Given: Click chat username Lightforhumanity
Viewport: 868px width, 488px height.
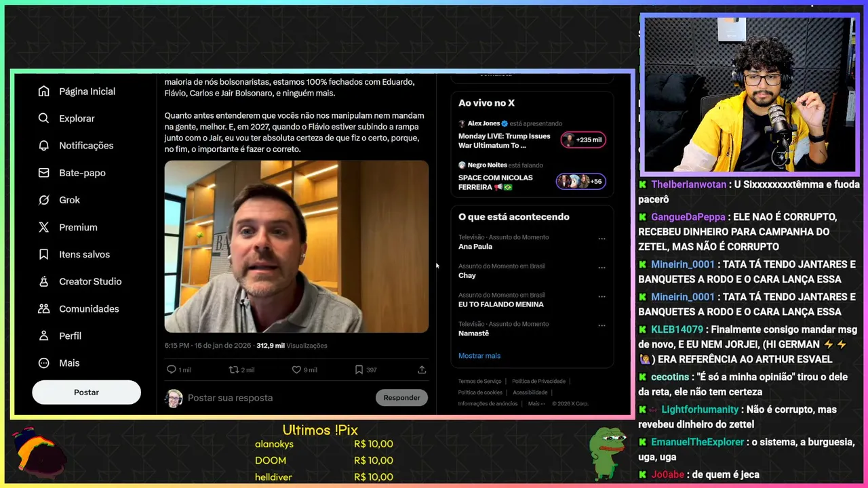Looking at the screenshot, I should [700, 409].
